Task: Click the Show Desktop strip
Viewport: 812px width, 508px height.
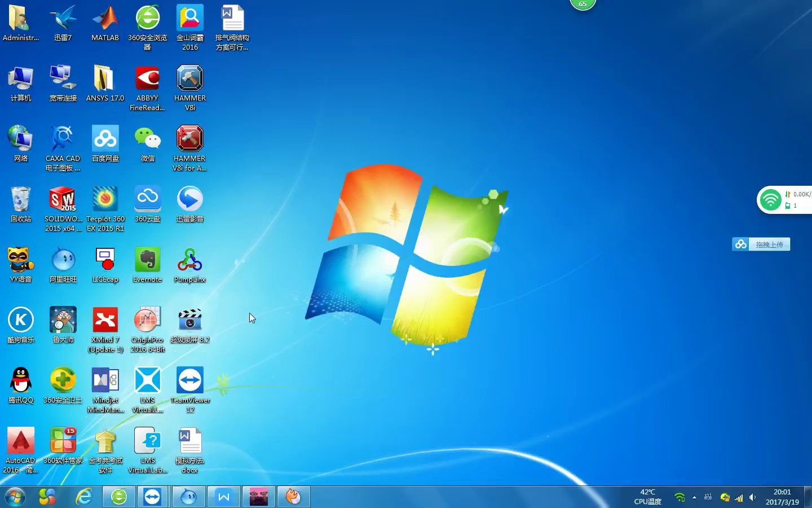Action: click(807, 497)
